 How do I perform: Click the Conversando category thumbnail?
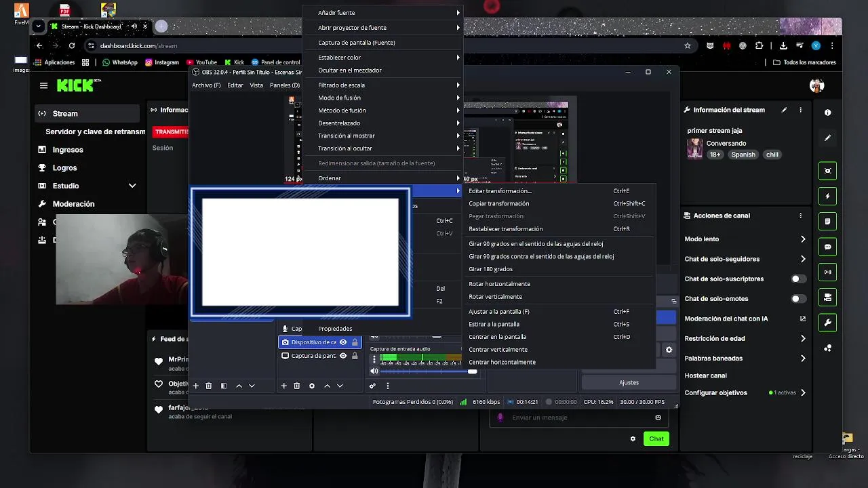coord(694,148)
